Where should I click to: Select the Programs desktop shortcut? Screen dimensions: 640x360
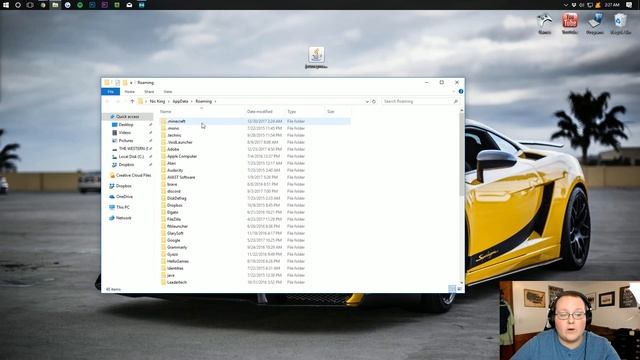[x=595, y=24]
